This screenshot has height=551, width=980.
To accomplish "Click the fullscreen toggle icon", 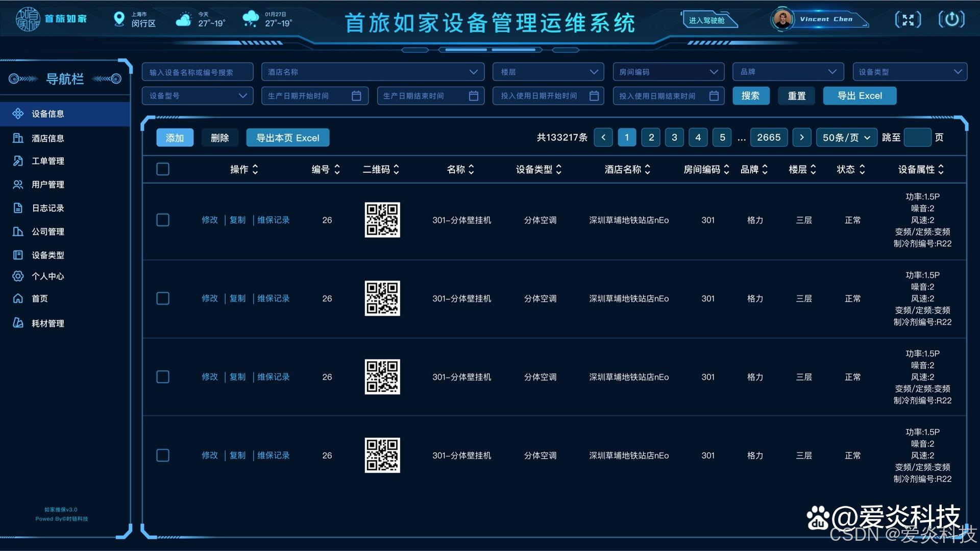I will click(908, 20).
